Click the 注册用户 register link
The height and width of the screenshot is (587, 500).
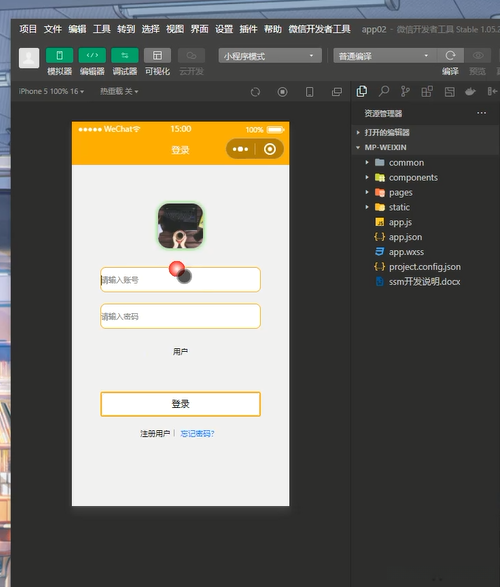pos(155,434)
